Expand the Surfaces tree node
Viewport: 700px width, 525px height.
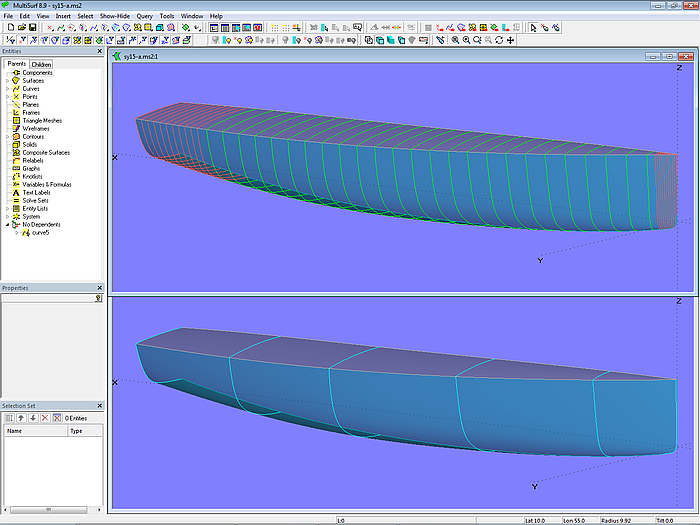point(7,81)
